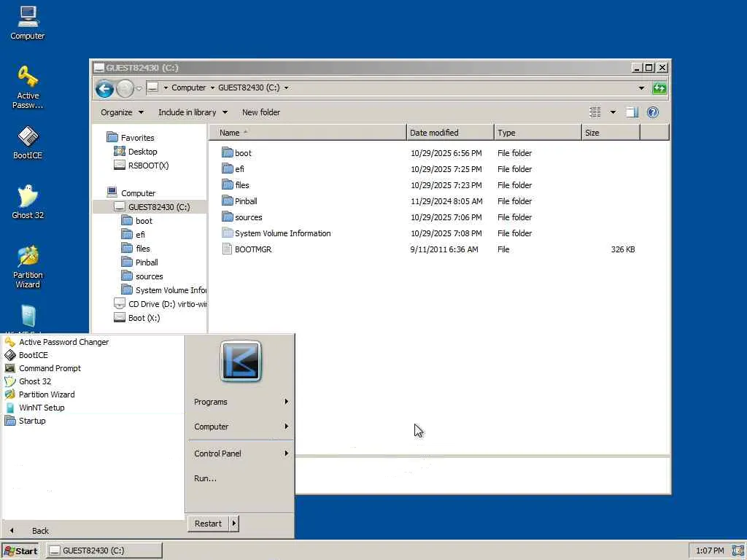Click the address bar refresh icon
Screen dimensions: 747x560
tap(659, 88)
